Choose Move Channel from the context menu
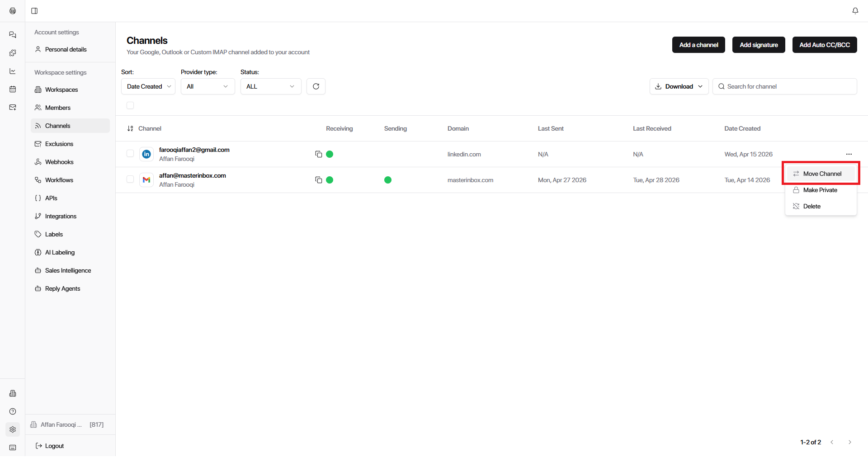 point(821,174)
